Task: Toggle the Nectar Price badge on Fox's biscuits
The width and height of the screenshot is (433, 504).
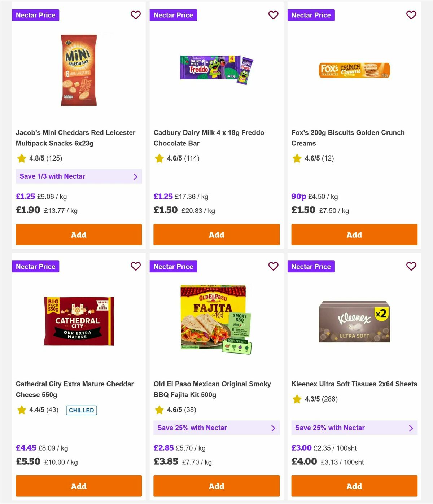Action: pos(311,15)
